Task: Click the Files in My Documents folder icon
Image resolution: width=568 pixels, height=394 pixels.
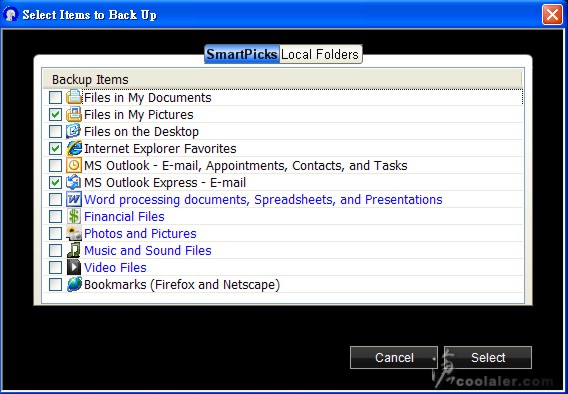Action: click(x=74, y=97)
